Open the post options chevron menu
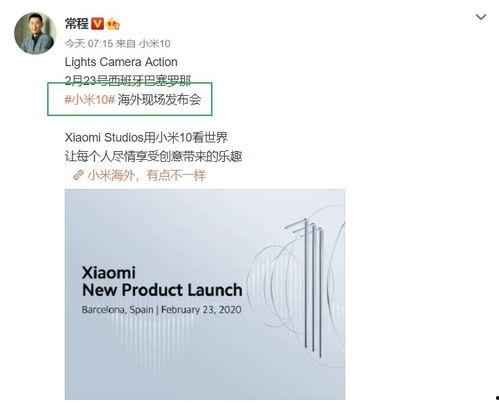This screenshot has width=499, height=404. coord(481,17)
